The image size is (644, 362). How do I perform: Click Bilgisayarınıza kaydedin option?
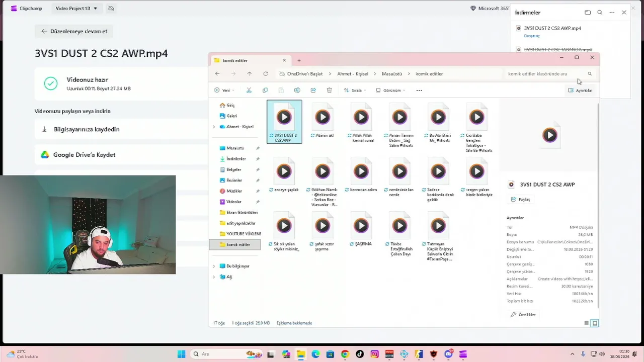point(121,129)
